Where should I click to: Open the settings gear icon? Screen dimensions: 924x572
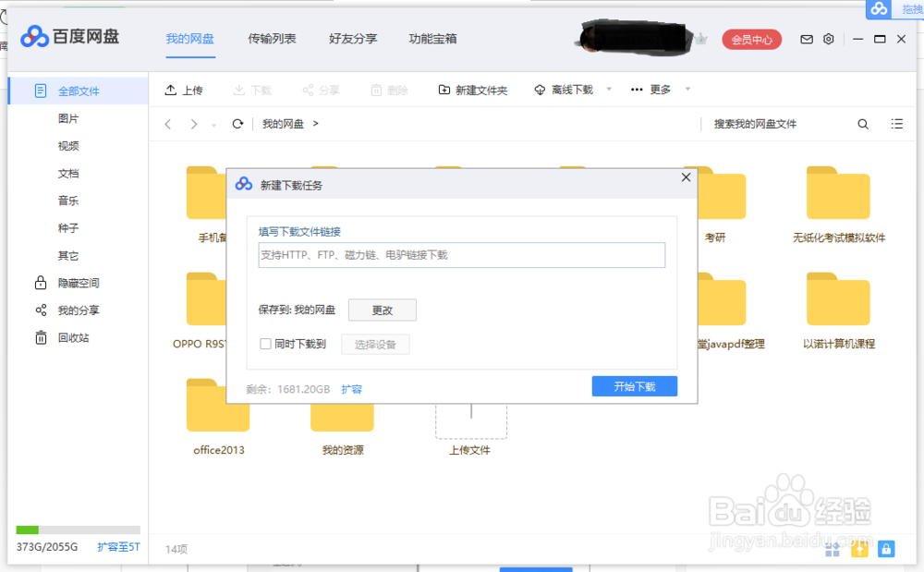click(x=828, y=39)
